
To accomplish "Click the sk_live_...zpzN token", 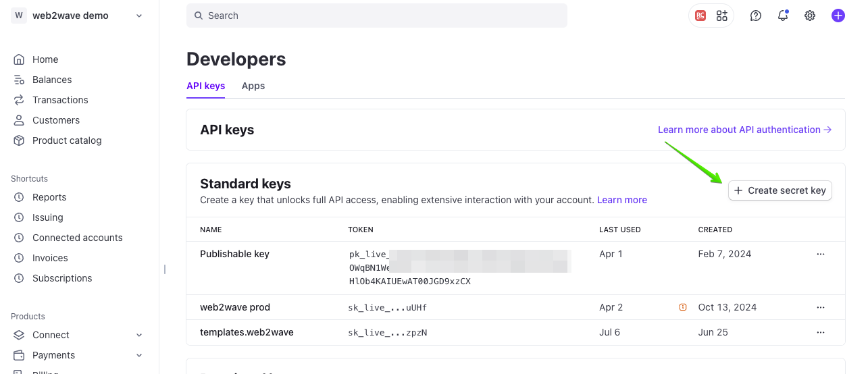I will (x=388, y=333).
